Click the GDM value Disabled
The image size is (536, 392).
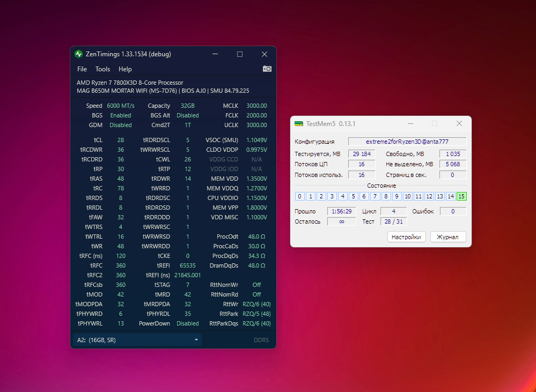pos(121,125)
